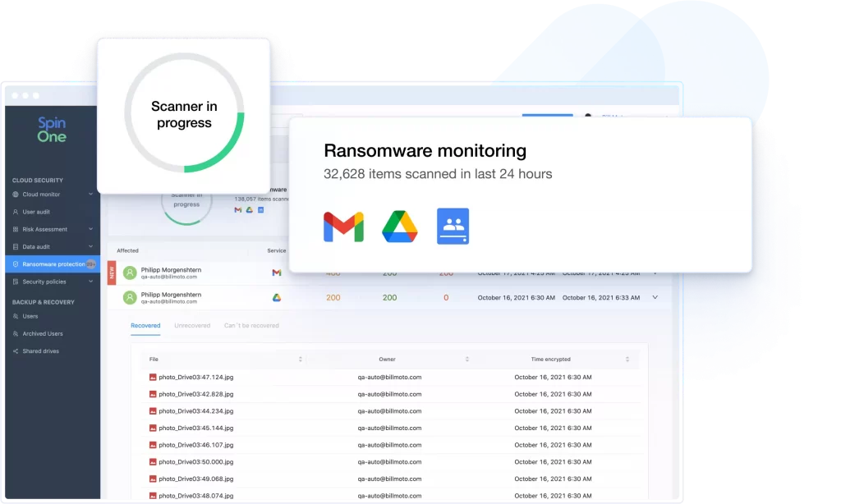Click the large Google Contacts icon
The image size is (841, 504).
tap(453, 227)
